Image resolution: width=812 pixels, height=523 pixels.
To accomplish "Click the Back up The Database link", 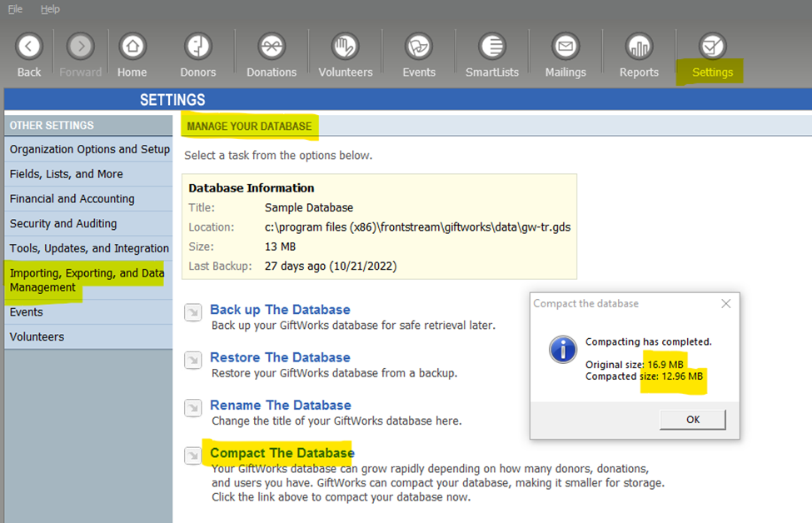I will pos(280,310).
